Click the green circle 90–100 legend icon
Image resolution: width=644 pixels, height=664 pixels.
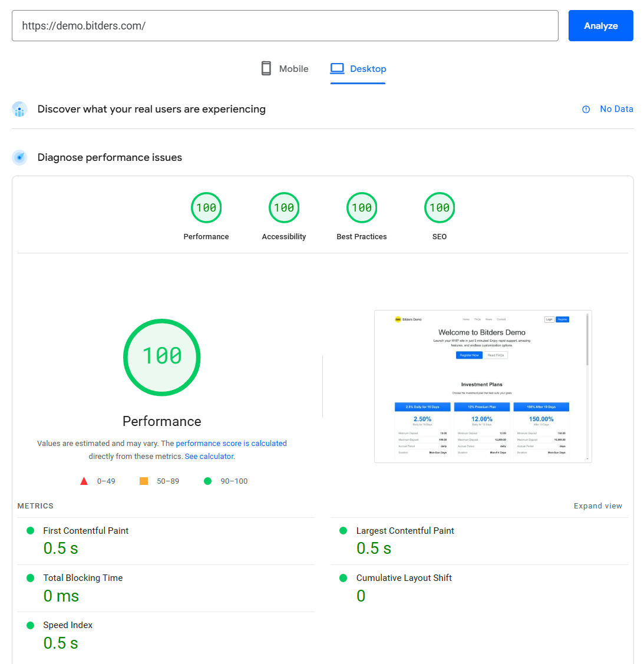tap(207, 481)
